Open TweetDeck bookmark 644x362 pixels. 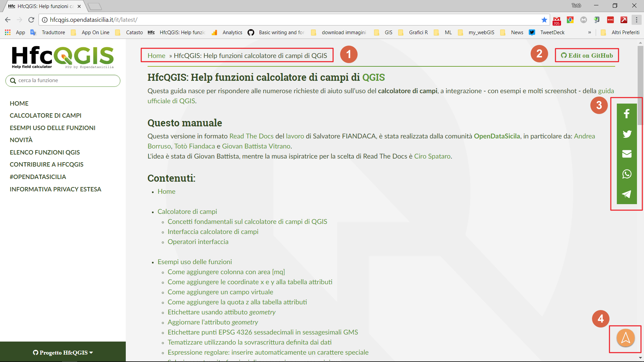[552, 33]
